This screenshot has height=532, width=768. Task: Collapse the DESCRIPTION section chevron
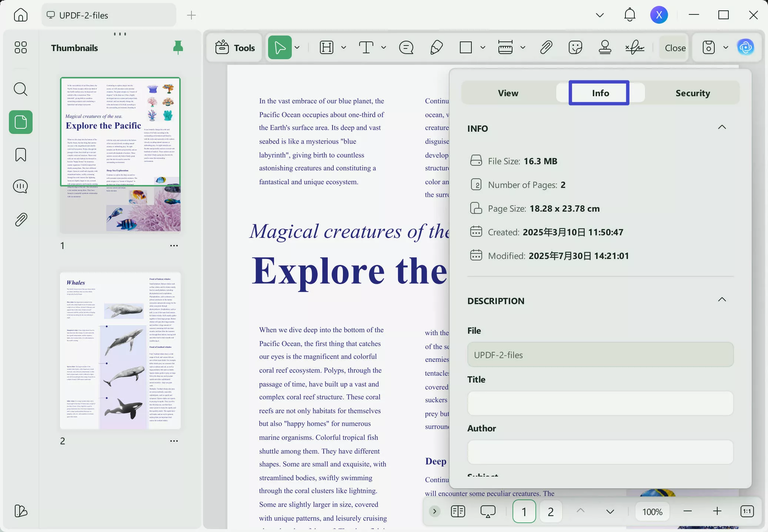(722, 300)
